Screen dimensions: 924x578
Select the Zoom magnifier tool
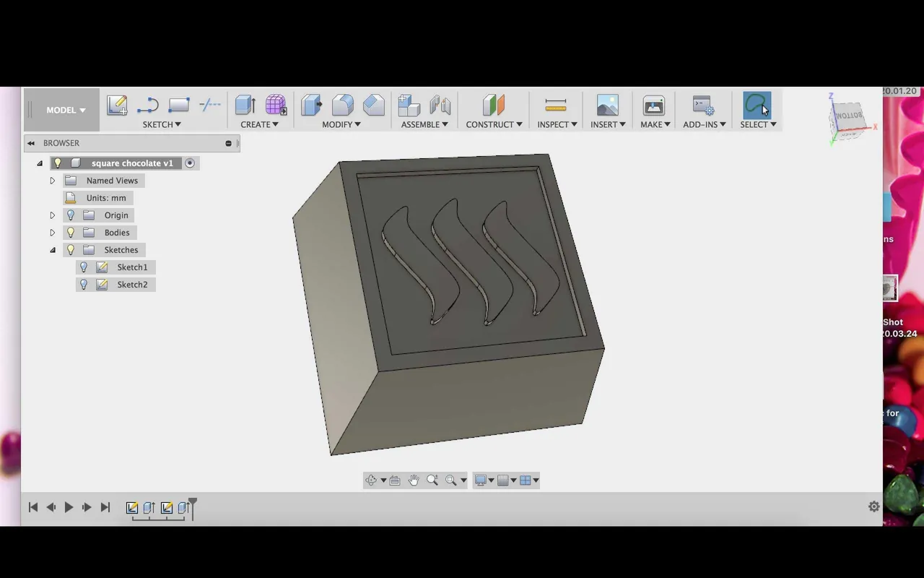pos(432,480)
